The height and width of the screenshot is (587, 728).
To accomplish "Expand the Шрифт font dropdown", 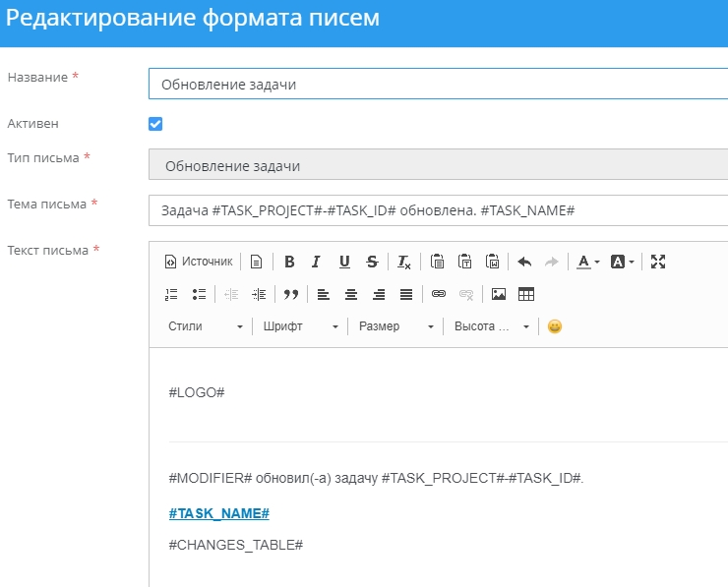I will (x=300, y=326).
